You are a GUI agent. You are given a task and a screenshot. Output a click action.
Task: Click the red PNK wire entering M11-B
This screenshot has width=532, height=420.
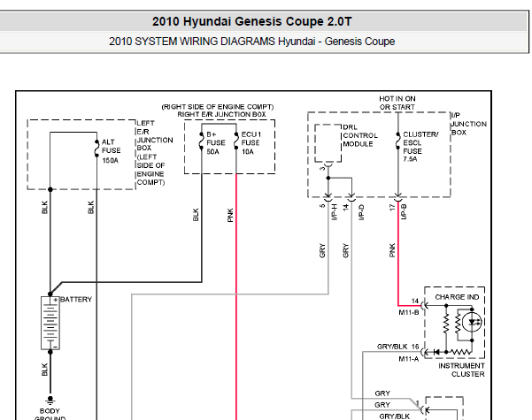pos(409,305)
